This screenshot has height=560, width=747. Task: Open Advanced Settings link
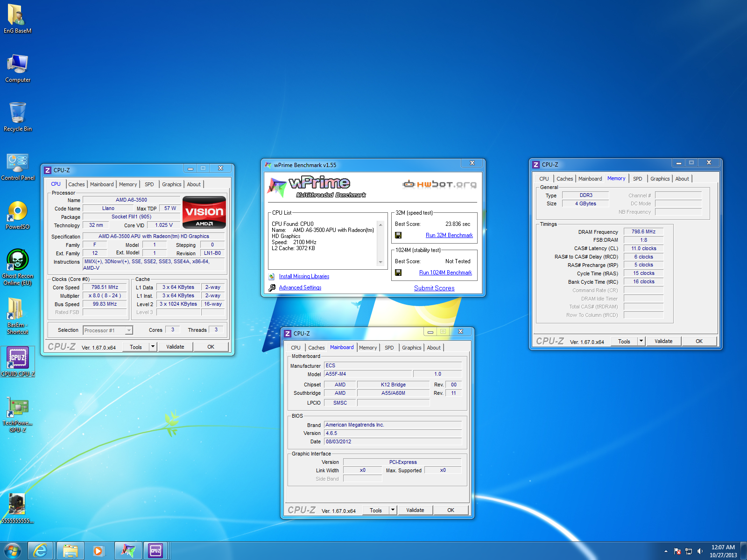click(300, 287)
